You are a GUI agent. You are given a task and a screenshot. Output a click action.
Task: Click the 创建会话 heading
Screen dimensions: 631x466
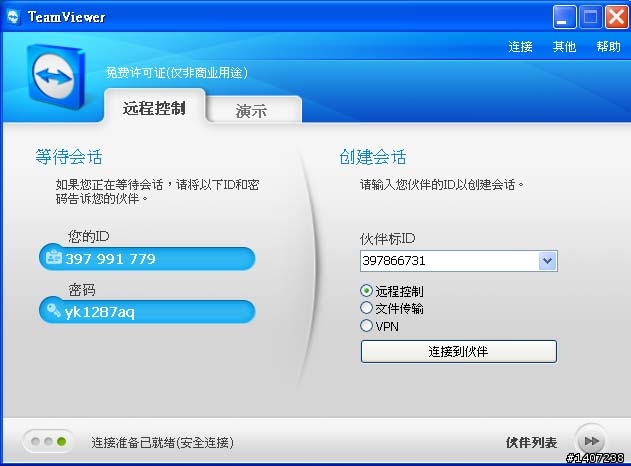tap(373, 157)
